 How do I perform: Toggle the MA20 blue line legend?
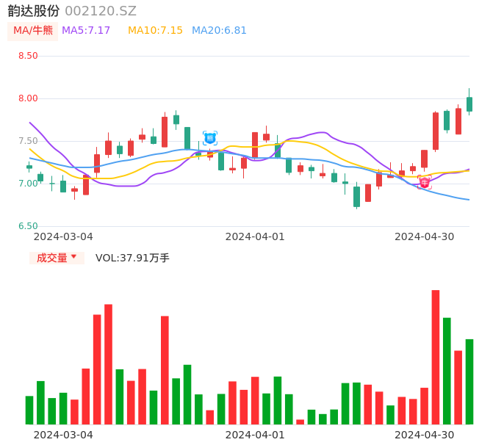[219, 31]
